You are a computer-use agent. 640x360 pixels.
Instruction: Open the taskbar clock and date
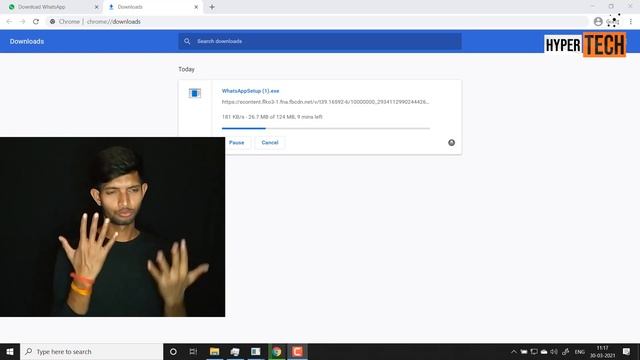pyautogui.click(x=602, y=351)
